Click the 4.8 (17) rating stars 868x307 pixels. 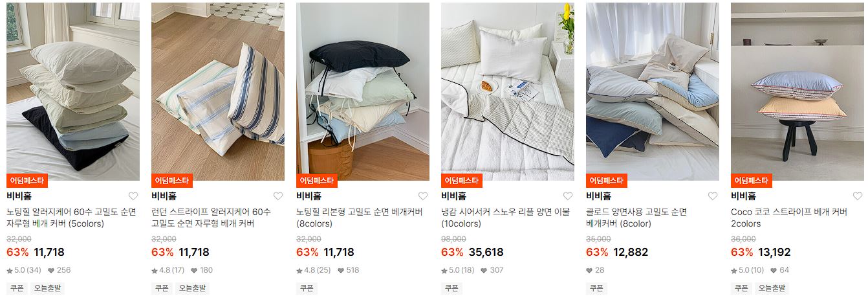click(x=168, y=270)
